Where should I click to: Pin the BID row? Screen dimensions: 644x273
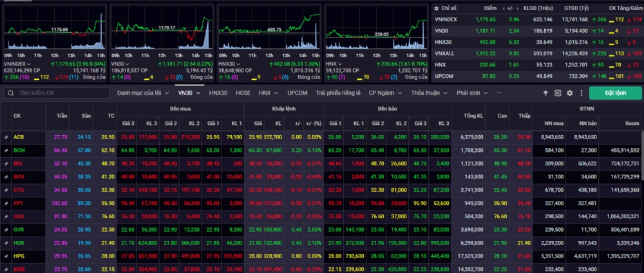tap(6, 164)
